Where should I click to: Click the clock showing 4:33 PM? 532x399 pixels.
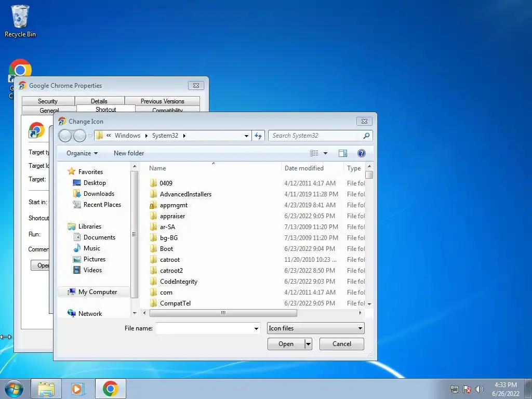[x=506, y=385]
